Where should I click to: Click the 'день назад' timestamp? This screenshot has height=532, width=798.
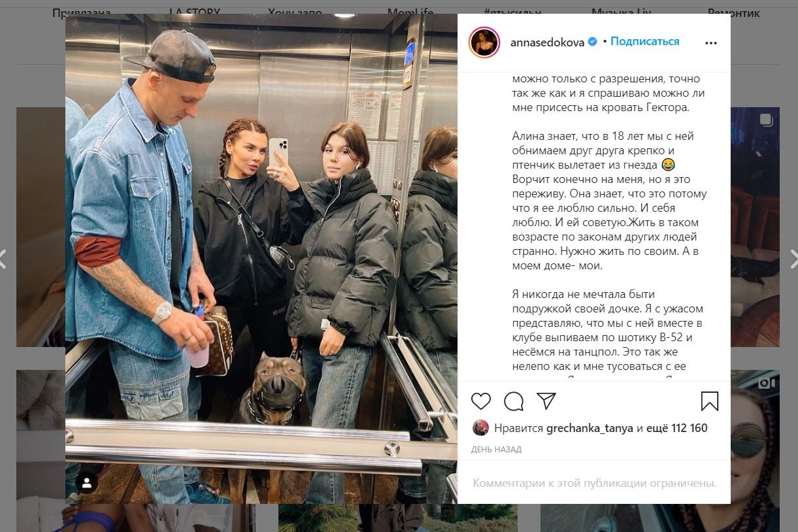pyautogui.click(x=496, y=450)
